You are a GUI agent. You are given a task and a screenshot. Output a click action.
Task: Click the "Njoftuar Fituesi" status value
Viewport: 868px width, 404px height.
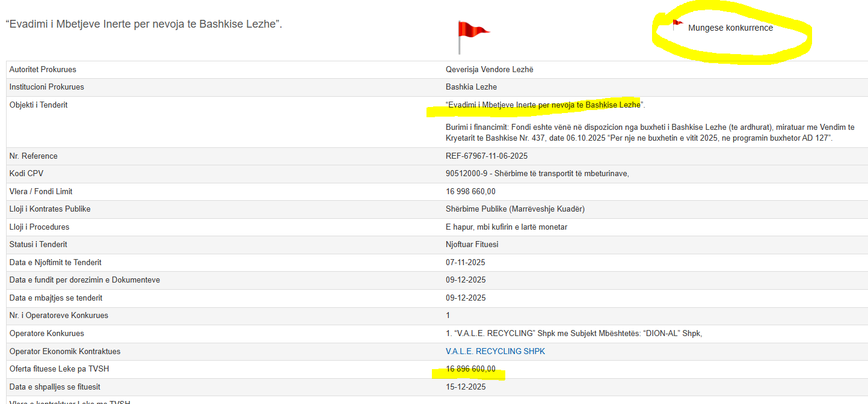(472, 244)
